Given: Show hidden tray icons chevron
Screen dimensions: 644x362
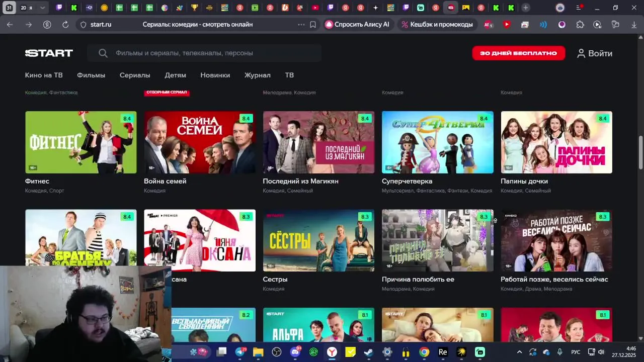Looking at the screenshot, I should point(519,352).
